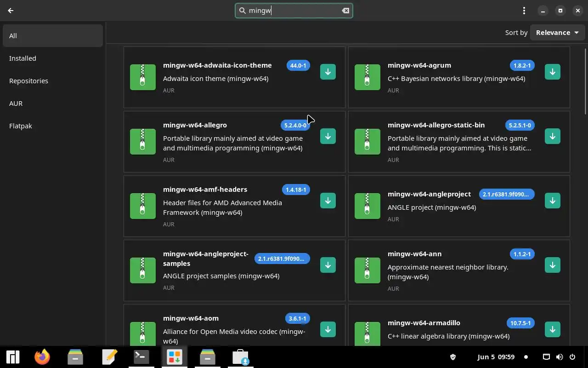Install mingw-w64-allegro-static-bin package
Viewport: 588px width, 368px height.
coord(553,136)
